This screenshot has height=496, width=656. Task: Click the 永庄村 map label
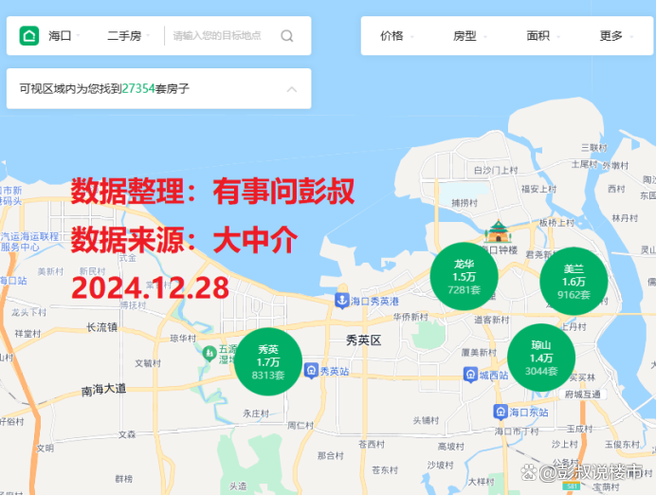pos(256,414)
